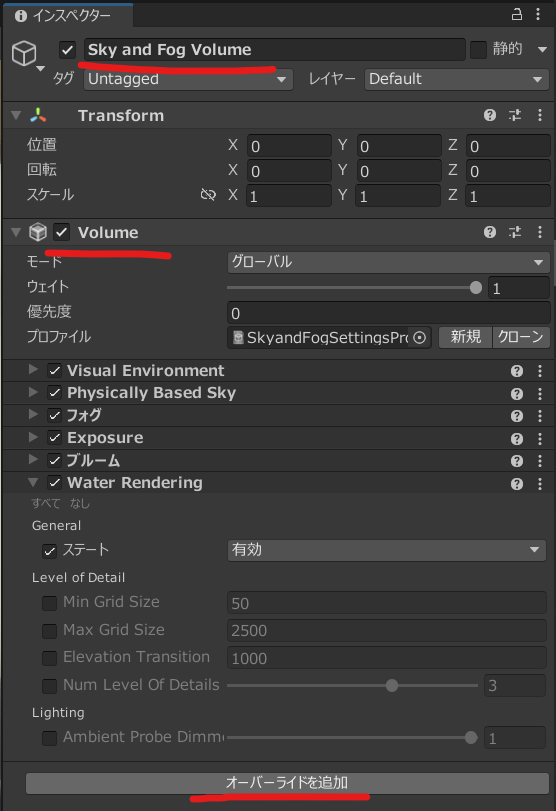Open Volume component three-dot menu
The image size is (556, 811).
tap(539, 232)
